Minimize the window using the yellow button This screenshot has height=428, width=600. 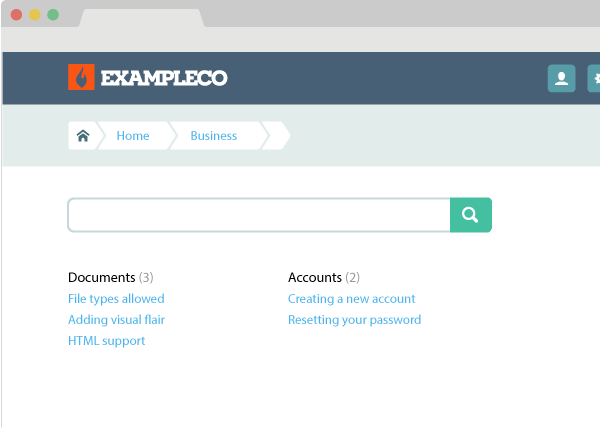(x=34, y=15)
